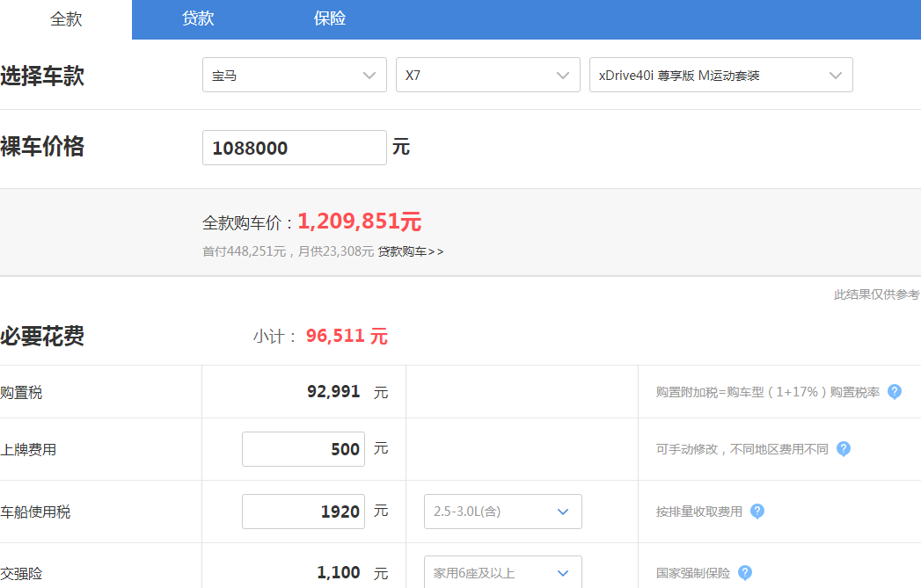
Task: Open the 贷款 tab
Action: pos(198,19)
